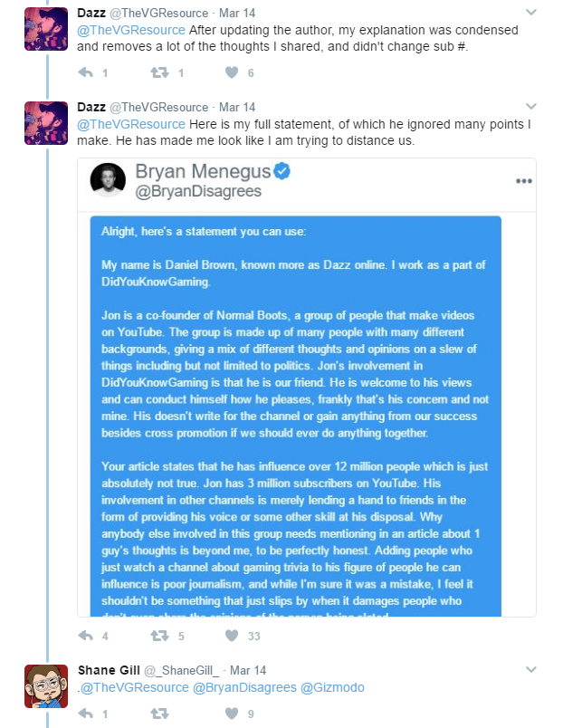Open the @BryanDisagrees mention in Shane Gill's tweet
This screenshot has width=563, height=728.
pyautogui.click(x=244, y=687)
